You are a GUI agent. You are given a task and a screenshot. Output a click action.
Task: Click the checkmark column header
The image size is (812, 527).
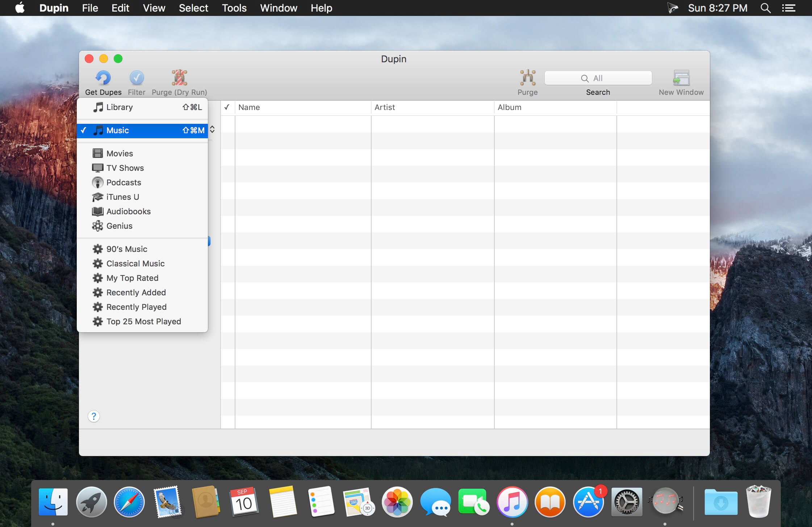(x=227, y=107)
